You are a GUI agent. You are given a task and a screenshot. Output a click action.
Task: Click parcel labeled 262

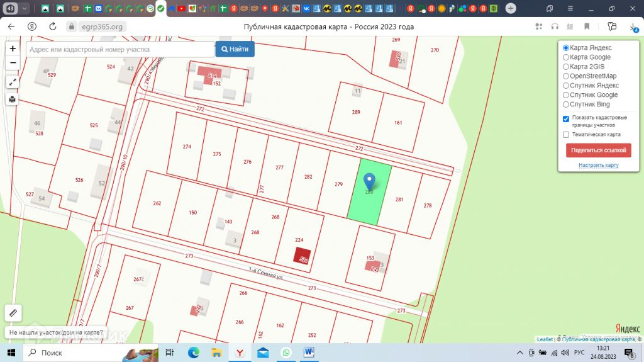(157, 203)
